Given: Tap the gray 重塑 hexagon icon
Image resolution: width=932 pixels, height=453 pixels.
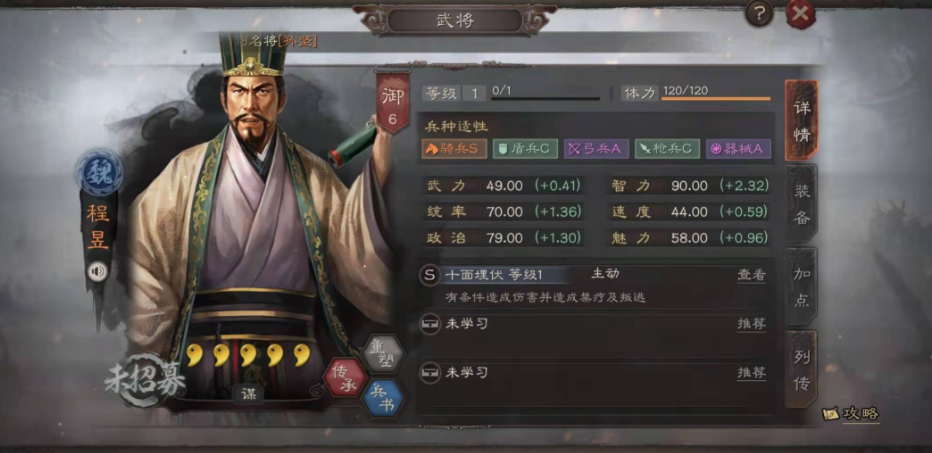Looking at the screenshot, I should (383, 354).
